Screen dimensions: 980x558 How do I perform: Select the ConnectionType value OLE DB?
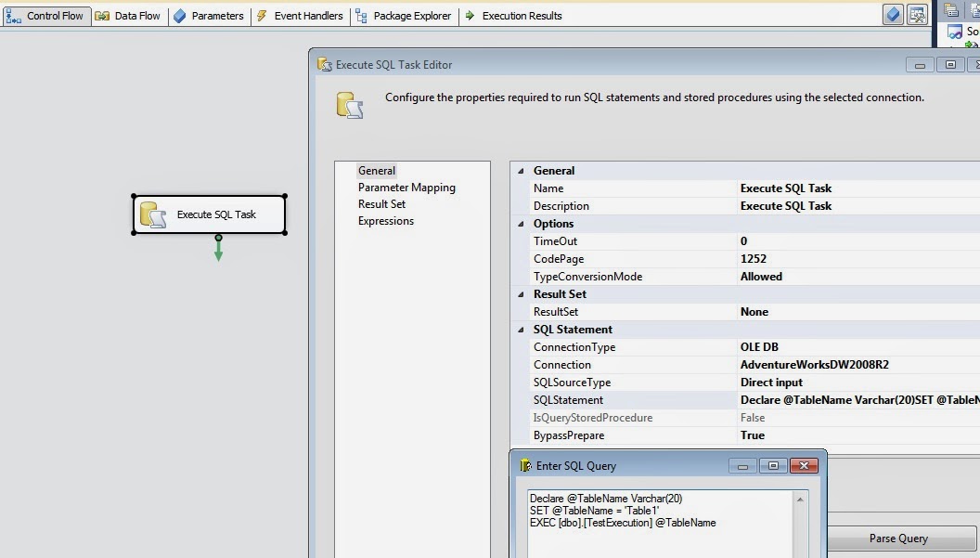tap(858, 347)
